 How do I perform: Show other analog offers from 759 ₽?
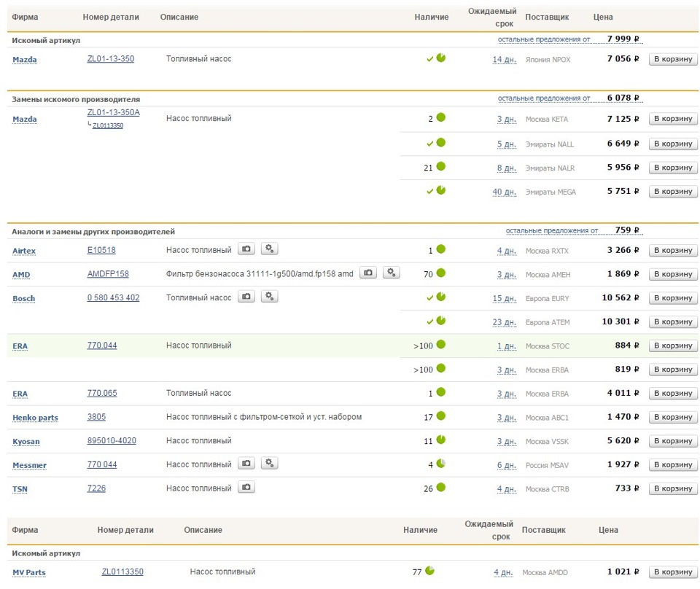coord(552,231)
